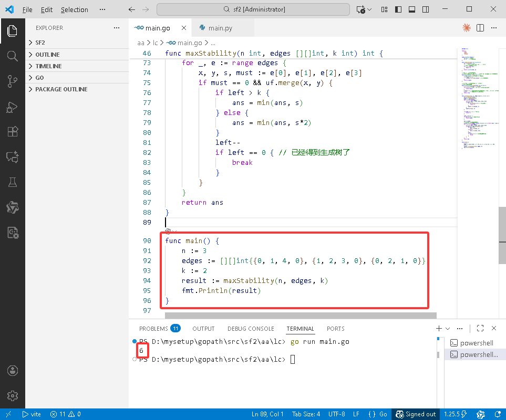Open the Search view icon
Screen dimensions: 506x420
[x=12, y=56]
